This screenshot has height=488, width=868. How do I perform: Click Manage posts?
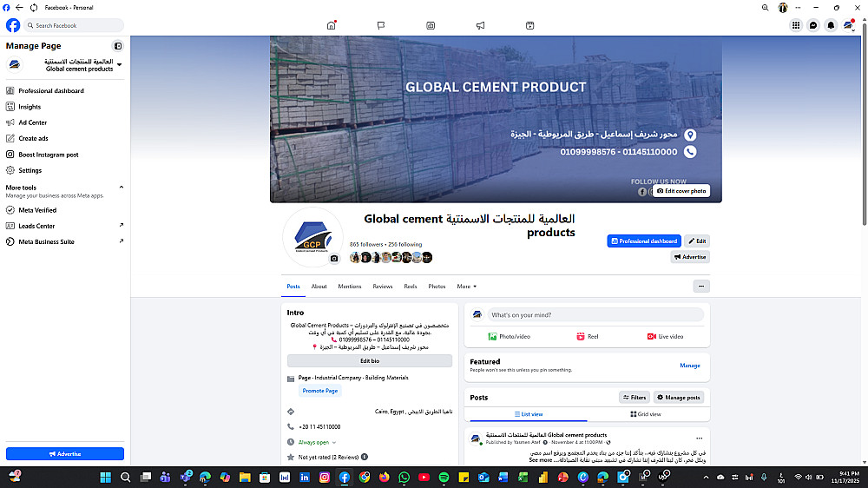(x=679, y=398)
